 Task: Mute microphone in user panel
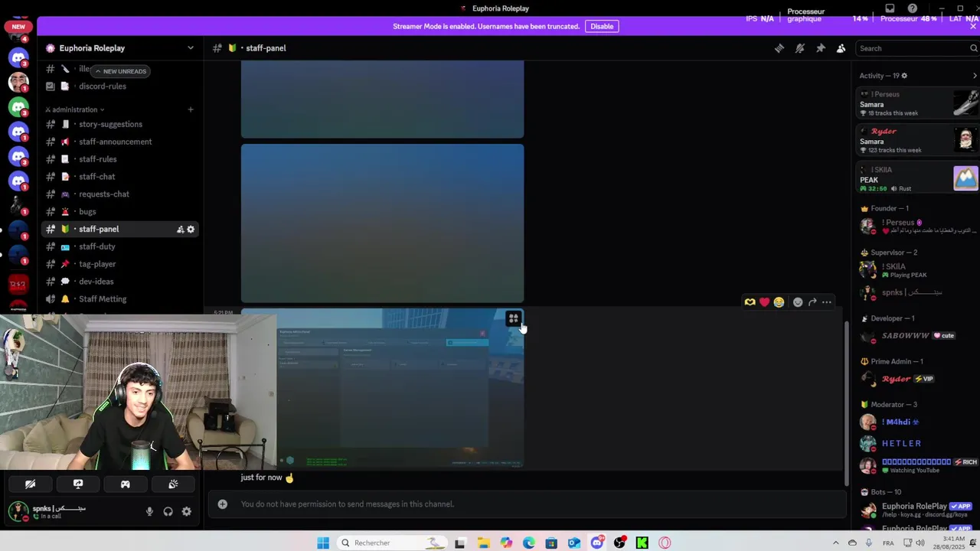tap(149, 512)
